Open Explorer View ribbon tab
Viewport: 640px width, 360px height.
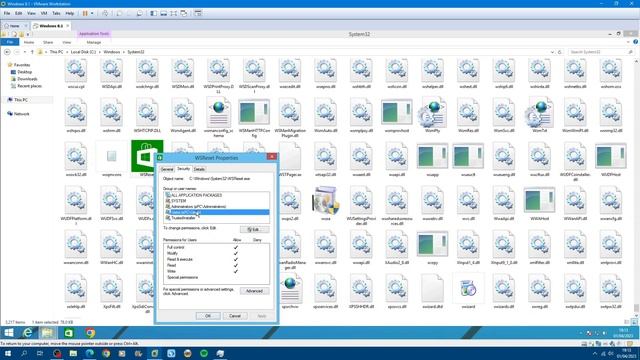click(x=67, y=42)
